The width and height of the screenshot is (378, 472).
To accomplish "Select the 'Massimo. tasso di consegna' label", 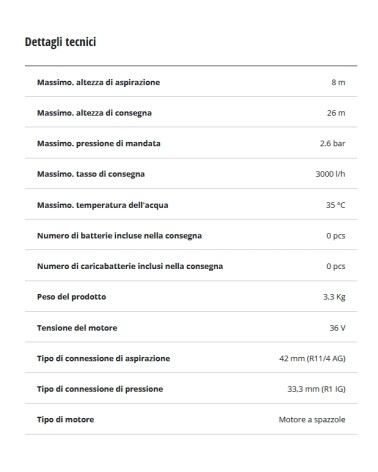I will pos(91,174).
